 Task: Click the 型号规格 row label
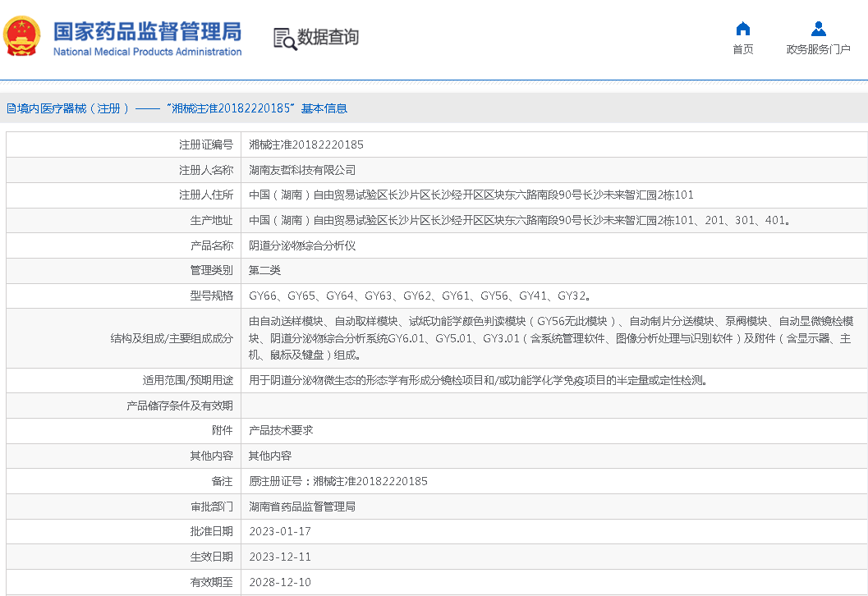tap(212, 296)
